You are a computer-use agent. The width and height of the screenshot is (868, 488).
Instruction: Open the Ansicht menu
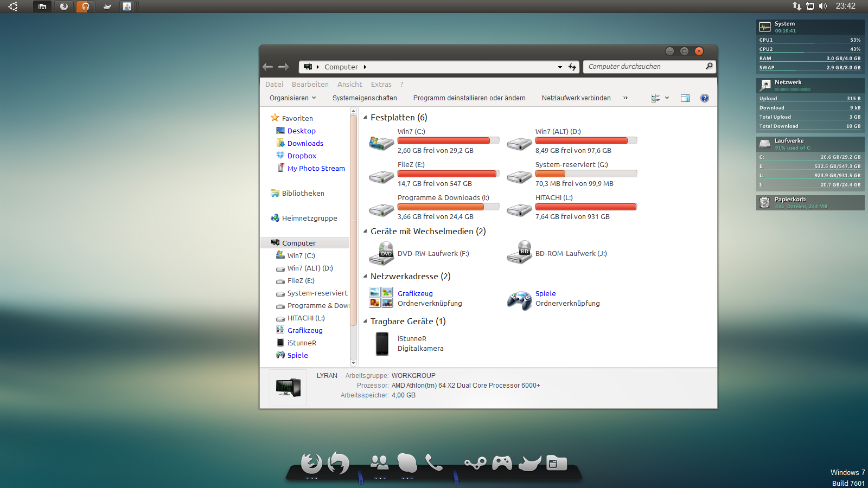(x=349, y=85)
